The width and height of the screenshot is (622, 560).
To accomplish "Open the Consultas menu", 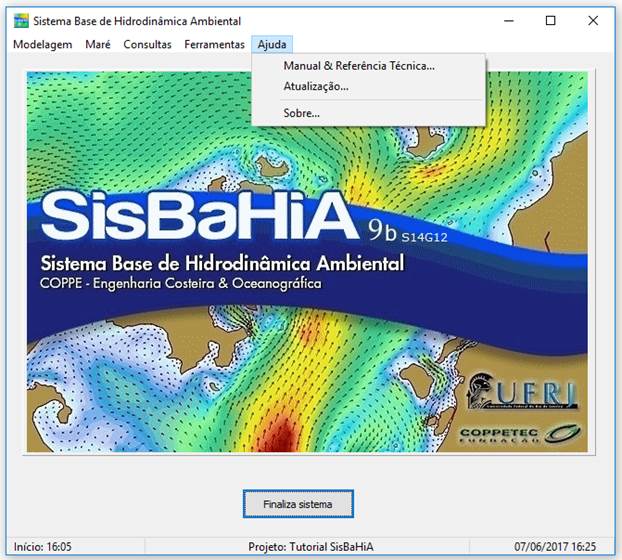I will [x=147, y=44].
